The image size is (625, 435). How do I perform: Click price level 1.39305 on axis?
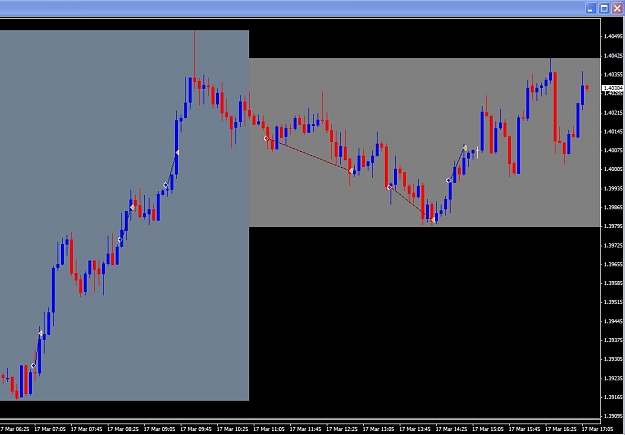pos(613,359)
